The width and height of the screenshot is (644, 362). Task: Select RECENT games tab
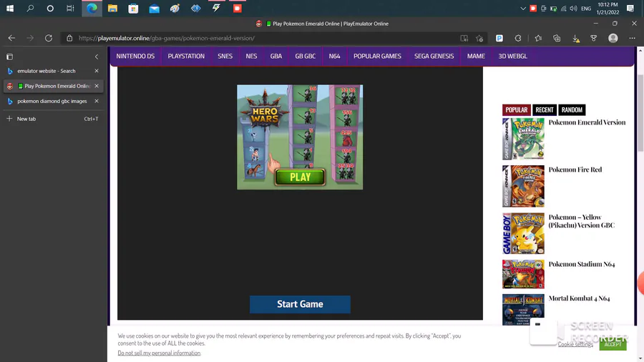(545, 110)
